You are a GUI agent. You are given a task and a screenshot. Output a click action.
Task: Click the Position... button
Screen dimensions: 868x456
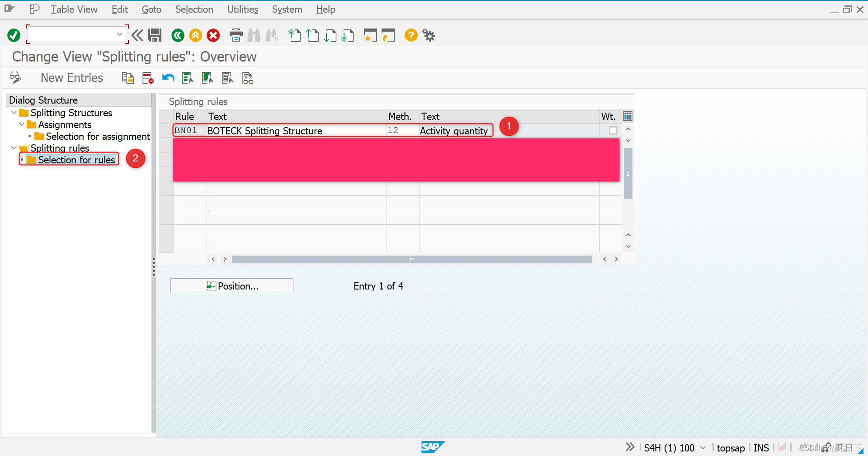click(232, 286)
